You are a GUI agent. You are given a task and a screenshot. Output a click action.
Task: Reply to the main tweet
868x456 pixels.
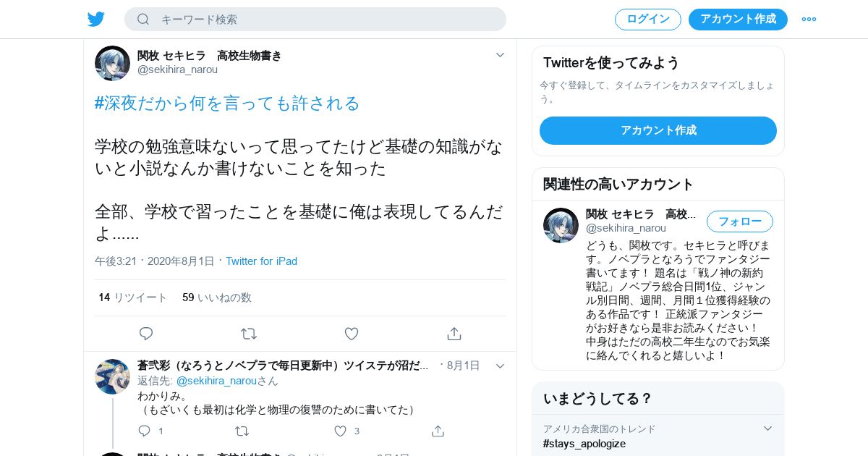pyautogui.click(x=146, y=334)
